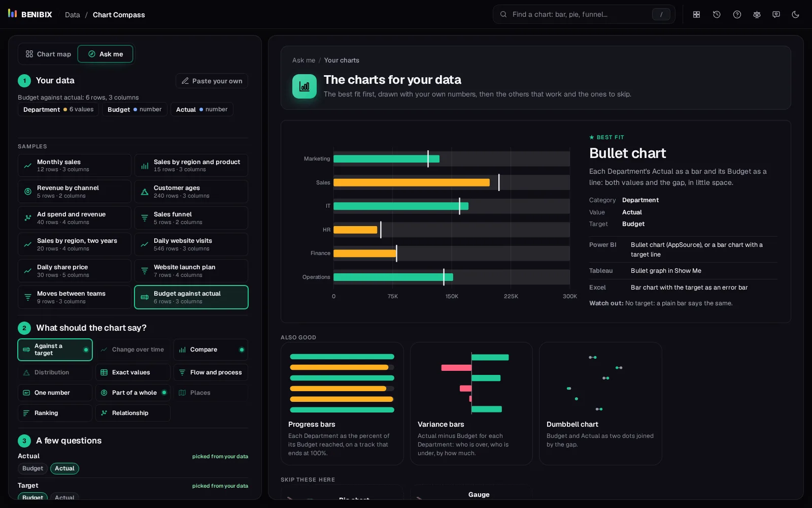Load Daily share price sample
This screenshot has height=508, width=812.
point(75,271)
